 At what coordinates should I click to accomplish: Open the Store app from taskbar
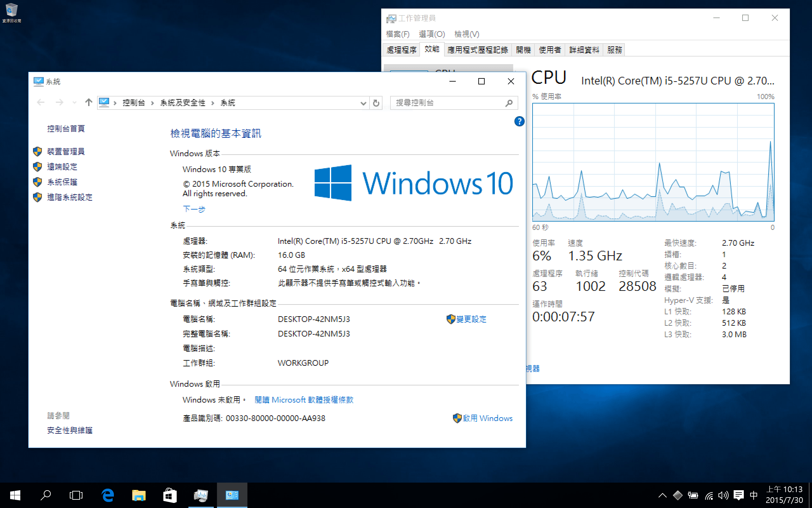click(x=170, y=495)
